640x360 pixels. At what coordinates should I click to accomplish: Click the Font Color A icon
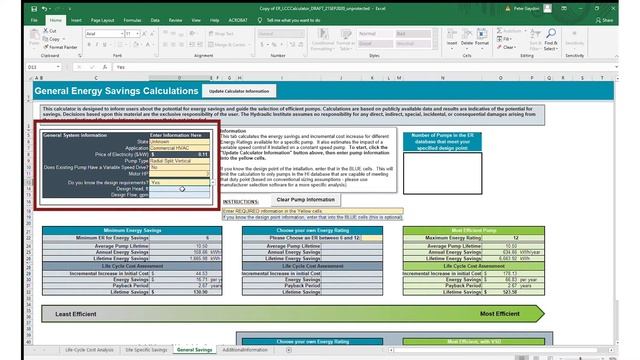(148, 44)
